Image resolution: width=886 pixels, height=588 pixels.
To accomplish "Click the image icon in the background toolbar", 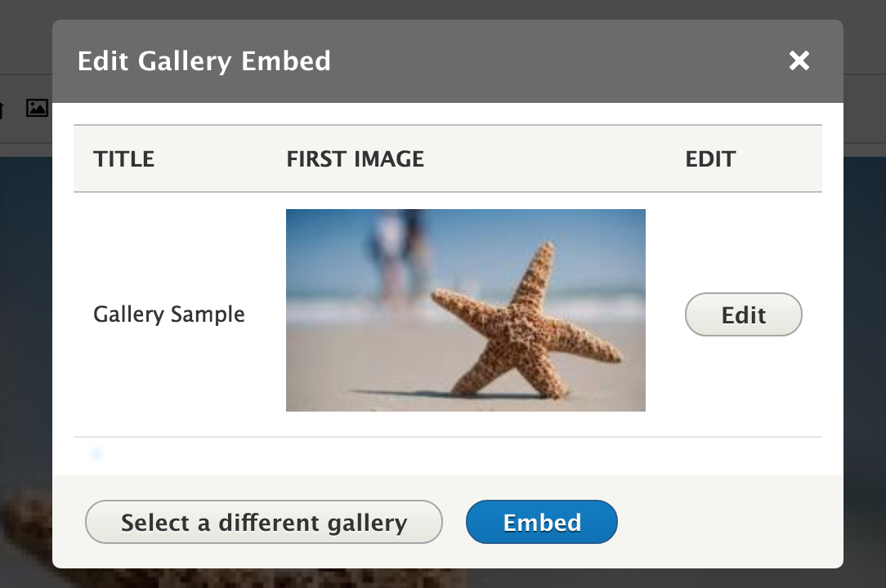I will pos(37,108).
